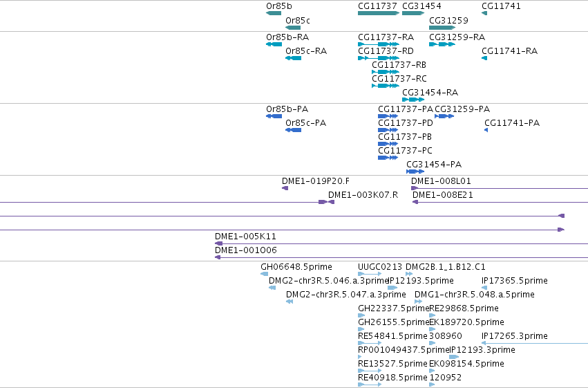Viewport: 588px width, 388px height.
Task: Select the Or85b gene feature
Action: (274, 13)
